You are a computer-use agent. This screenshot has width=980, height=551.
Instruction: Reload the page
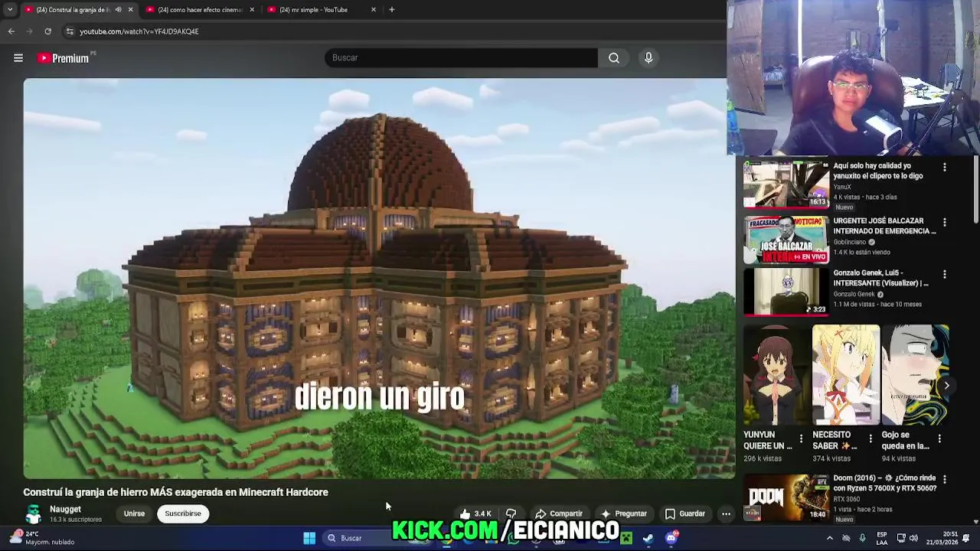(x=47, y=31)
